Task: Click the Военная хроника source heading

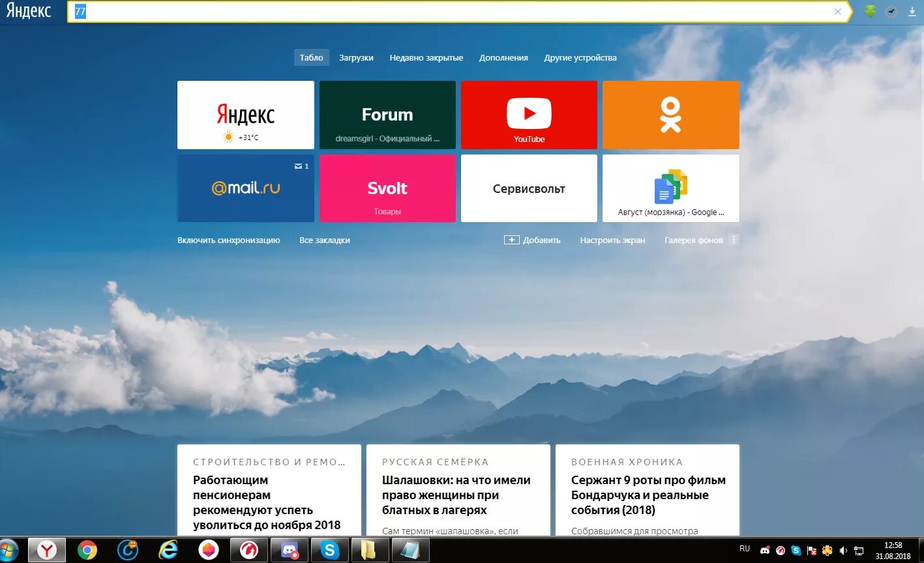Action: click(627, 462)
